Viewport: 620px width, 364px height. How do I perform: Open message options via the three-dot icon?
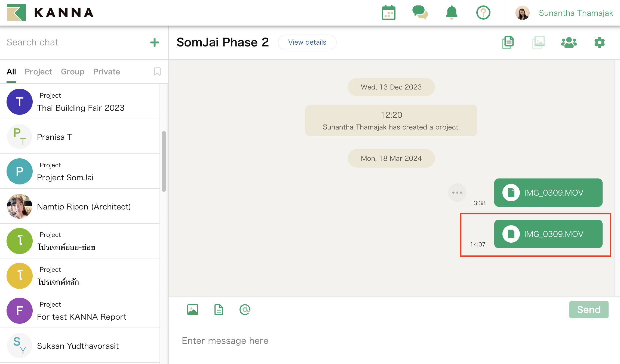(x=457, y=192)
